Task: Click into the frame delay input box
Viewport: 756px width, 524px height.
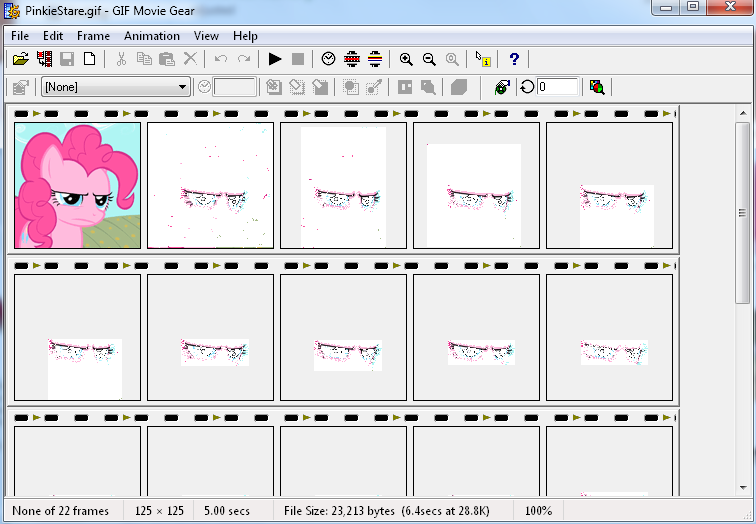Action: pyautogui.click(x=234, y=87)
